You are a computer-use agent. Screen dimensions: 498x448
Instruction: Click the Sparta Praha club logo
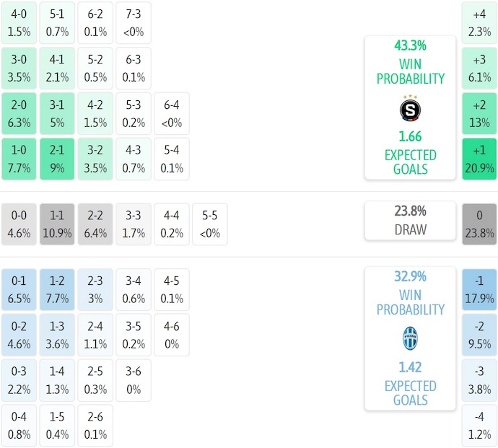[x=410, y=109]
